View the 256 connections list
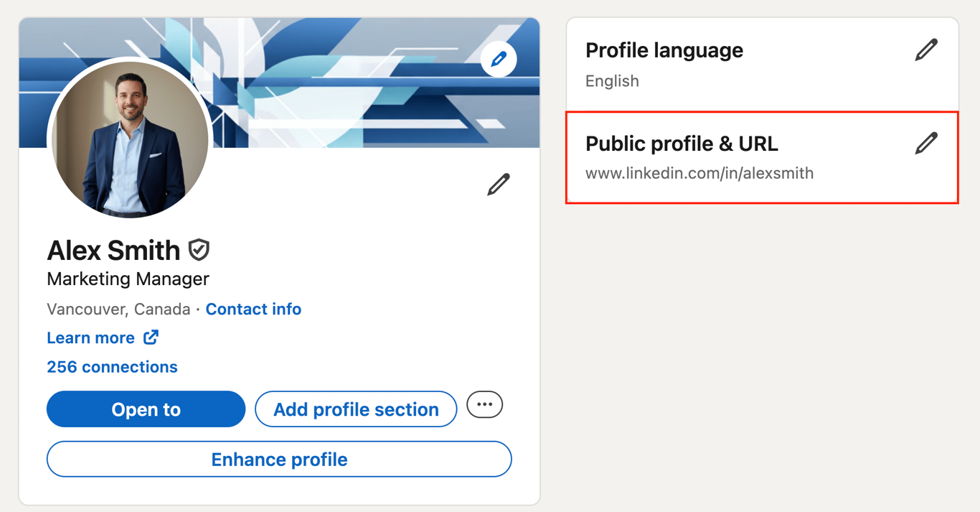Viewport: 980px width, 512px height. (112, 367)
